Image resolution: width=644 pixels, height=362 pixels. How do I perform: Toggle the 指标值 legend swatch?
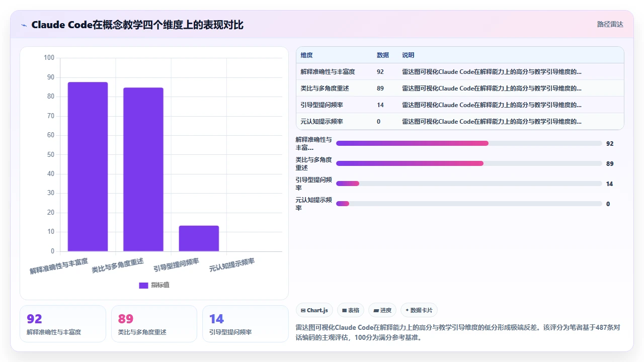click(143, 285)
